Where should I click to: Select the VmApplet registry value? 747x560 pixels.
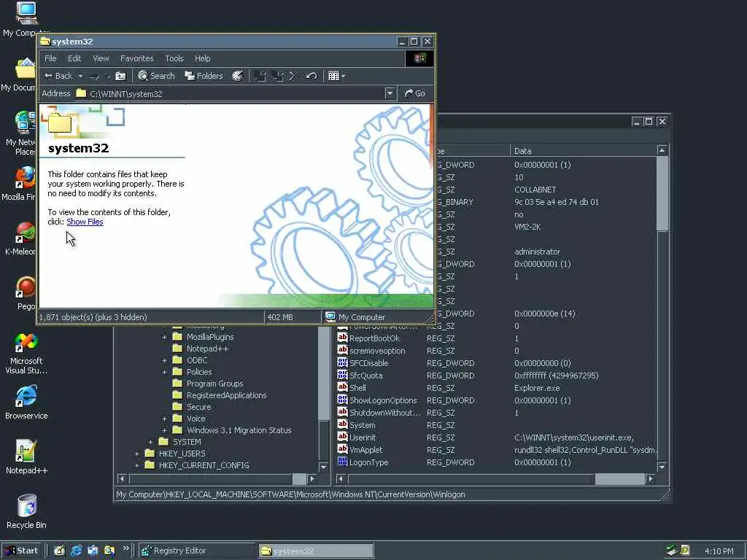[x=365, y=450]
